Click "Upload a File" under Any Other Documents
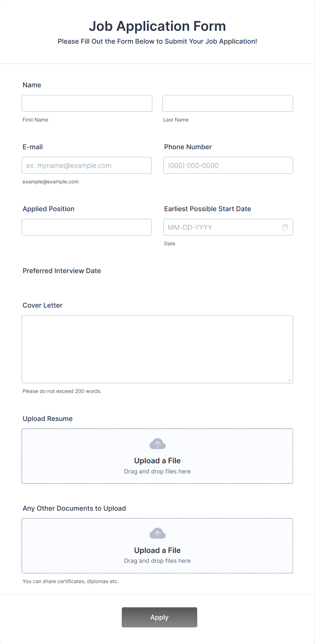 click(x=157, y=550)
